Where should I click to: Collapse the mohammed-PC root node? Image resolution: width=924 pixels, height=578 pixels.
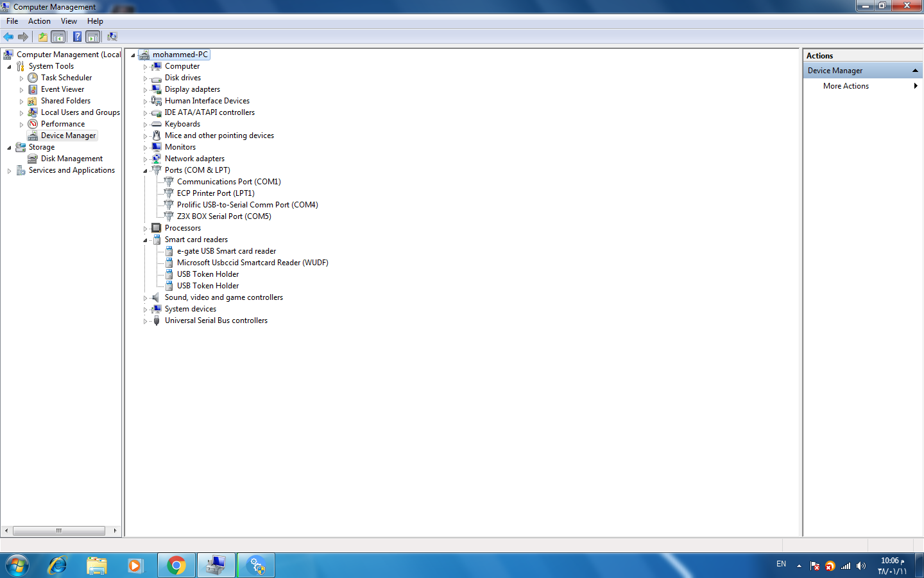(x=133, y=55)
